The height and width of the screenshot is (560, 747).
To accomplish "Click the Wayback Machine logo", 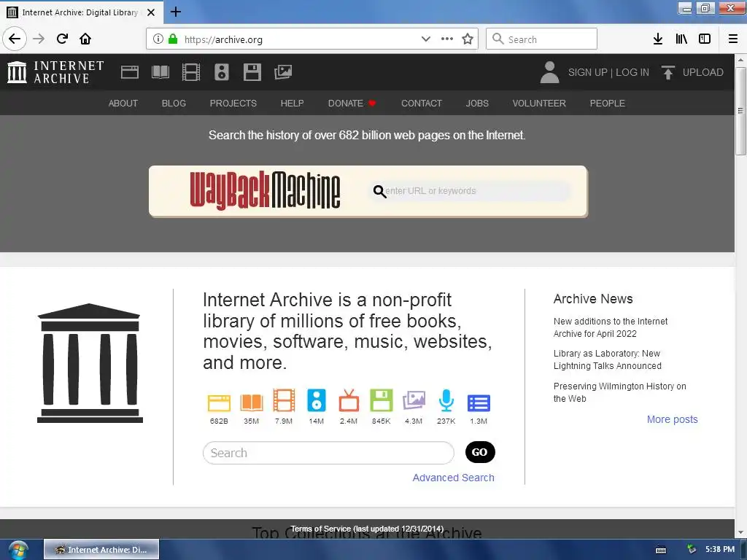I will (x=265, y=190).
